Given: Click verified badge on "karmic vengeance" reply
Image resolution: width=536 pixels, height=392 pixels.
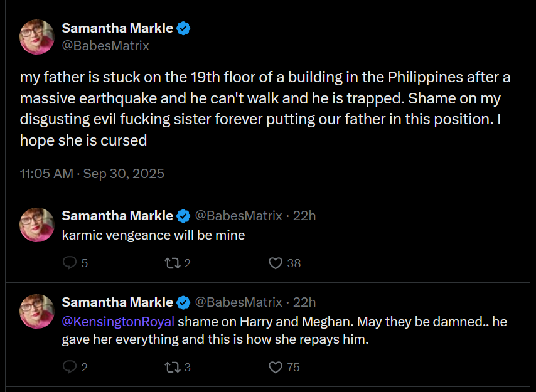Looking at the screenshot, I should pos(183,216).
